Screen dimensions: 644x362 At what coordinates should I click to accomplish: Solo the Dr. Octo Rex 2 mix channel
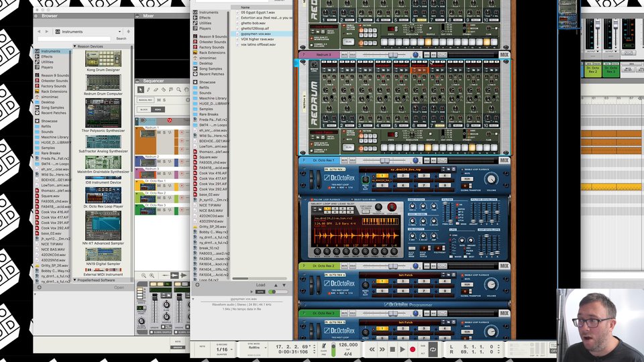pos(352,266)
